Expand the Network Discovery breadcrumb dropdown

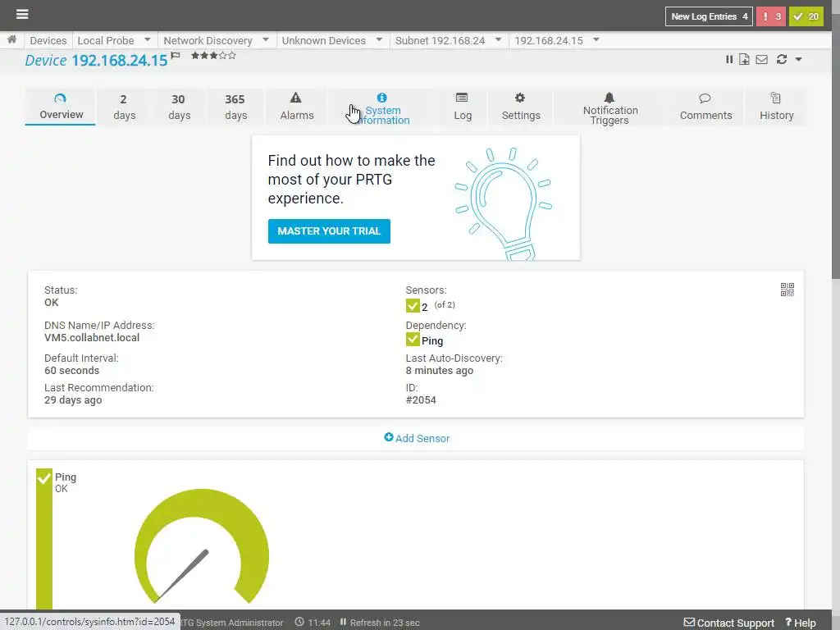[x=266, y=39]
